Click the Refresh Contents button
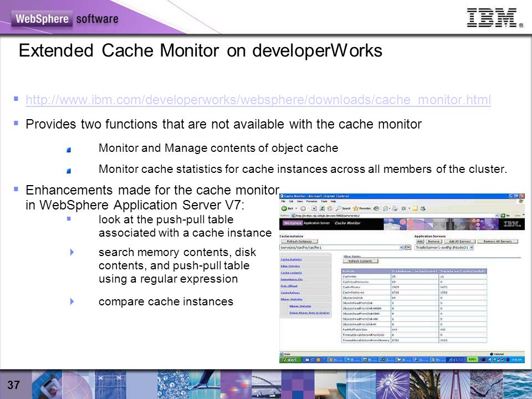 tap(360, 261)
